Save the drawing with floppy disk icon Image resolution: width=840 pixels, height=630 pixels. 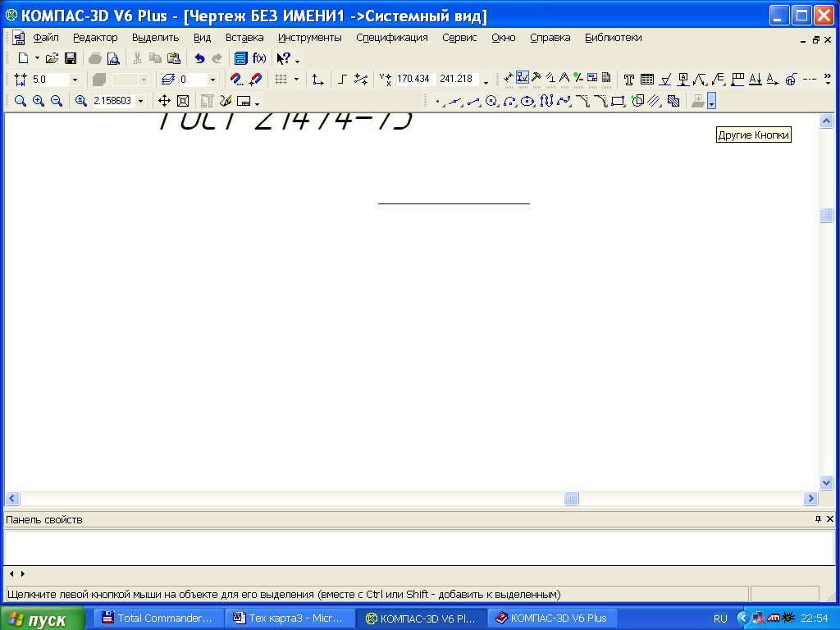pos(71,58)
